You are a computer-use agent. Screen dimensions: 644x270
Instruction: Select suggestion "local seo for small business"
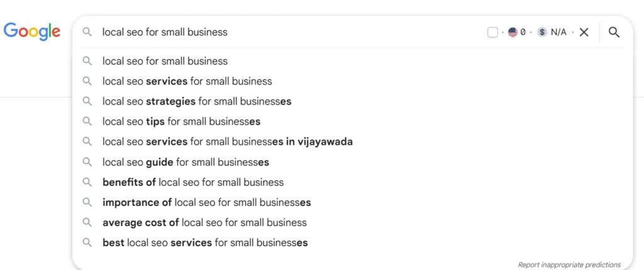pyautogui.click(x=165, y=61)
